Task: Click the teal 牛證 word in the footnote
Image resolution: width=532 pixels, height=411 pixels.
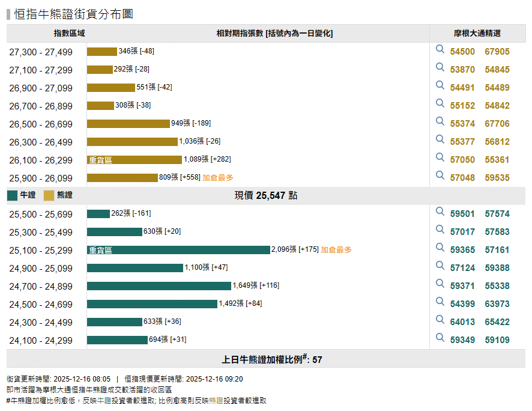Action: point(104,400)
